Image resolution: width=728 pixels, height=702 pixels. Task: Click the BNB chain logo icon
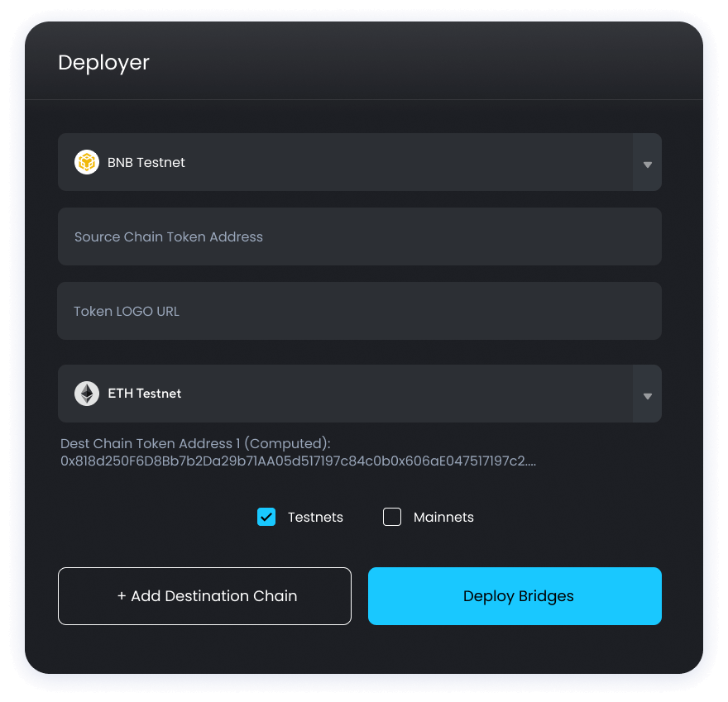tap(87, 162)
